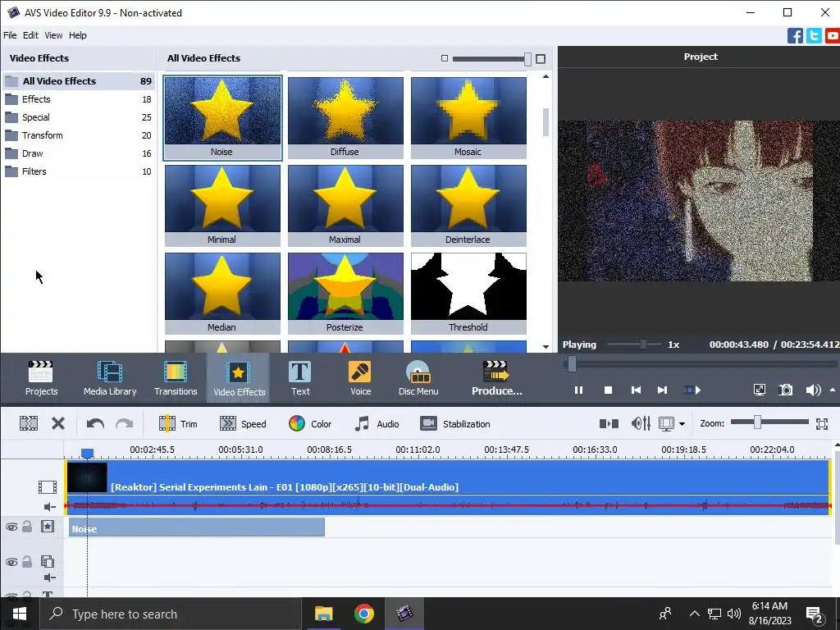Pause the preview playback
The width and height of the screenshot is (840, 630).
tap(578, 390)
